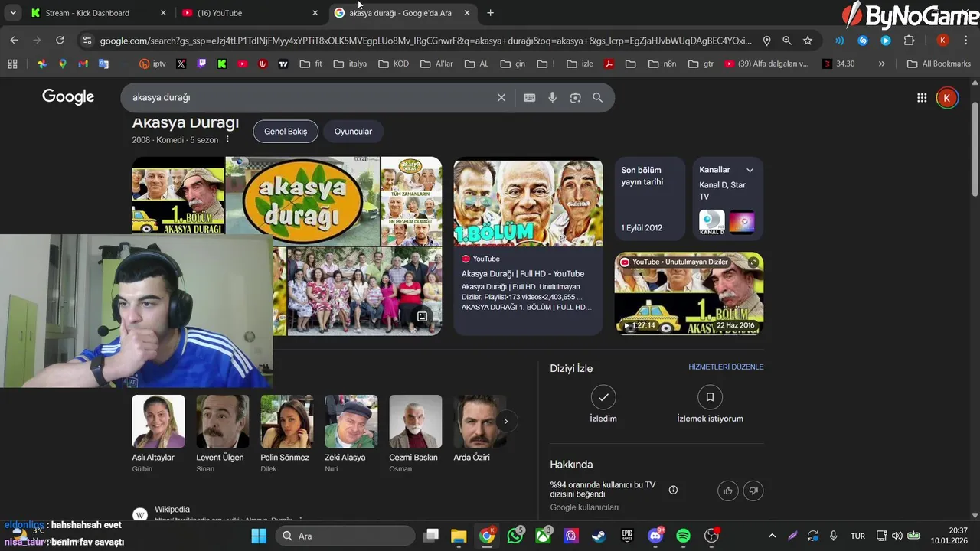Image resolution: width=980 pixels, height=551 pixels.
Task: Submit search with the magnifier icon
Action: click(x=597, y=98)
